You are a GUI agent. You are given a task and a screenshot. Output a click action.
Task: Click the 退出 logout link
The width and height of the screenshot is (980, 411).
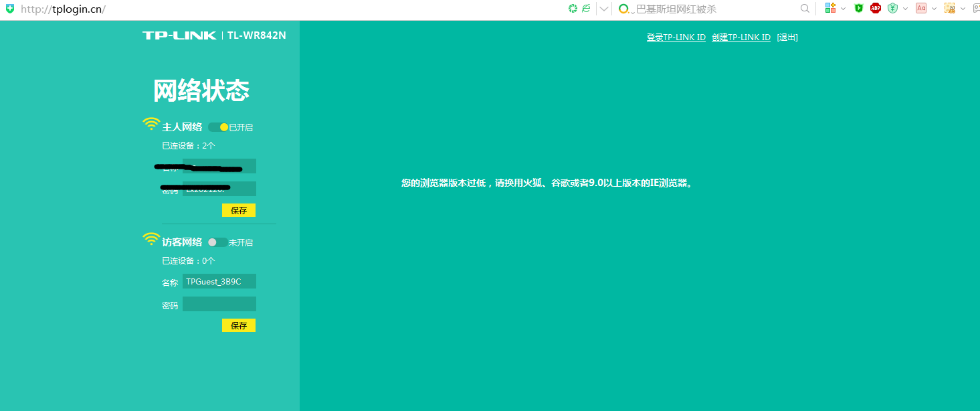click(x=787, y=37)
